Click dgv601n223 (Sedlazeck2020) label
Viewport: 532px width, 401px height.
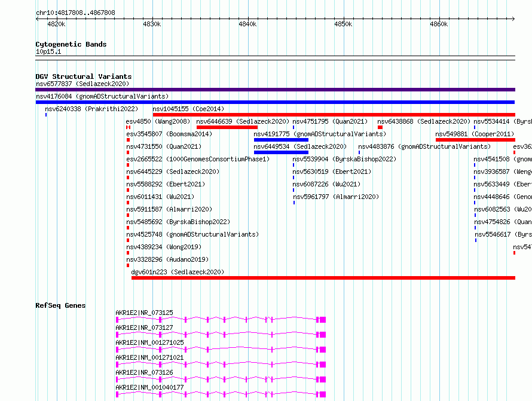[178, 272]
